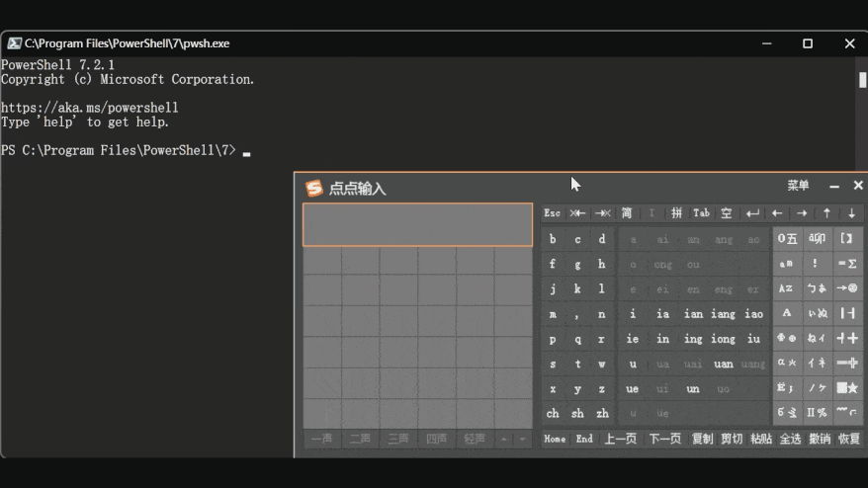This screenshot has height=488, width=868.
Task: Open the 菜单 menu in 点点输入
Action: 798,186
